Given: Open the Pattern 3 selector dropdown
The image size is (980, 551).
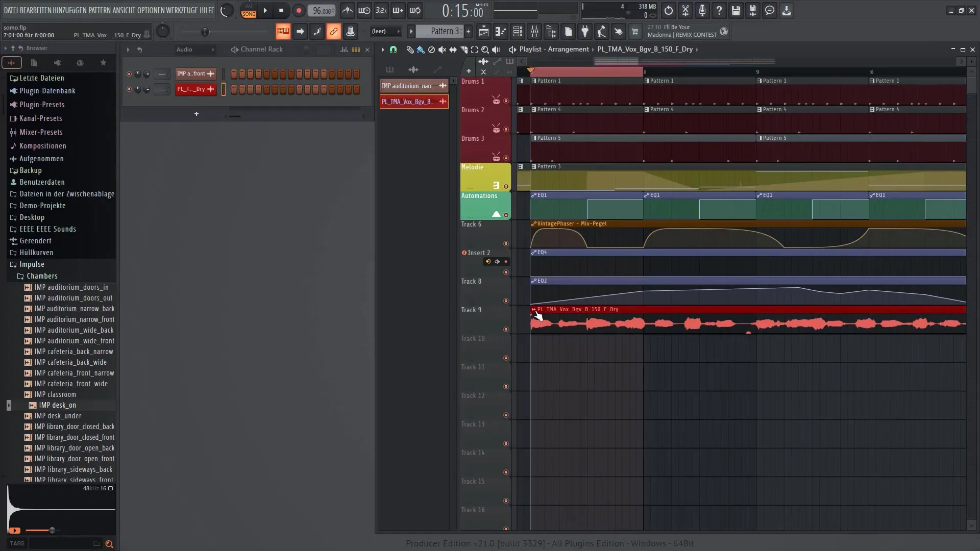Looking at the screenshot, I should point(439,31).
